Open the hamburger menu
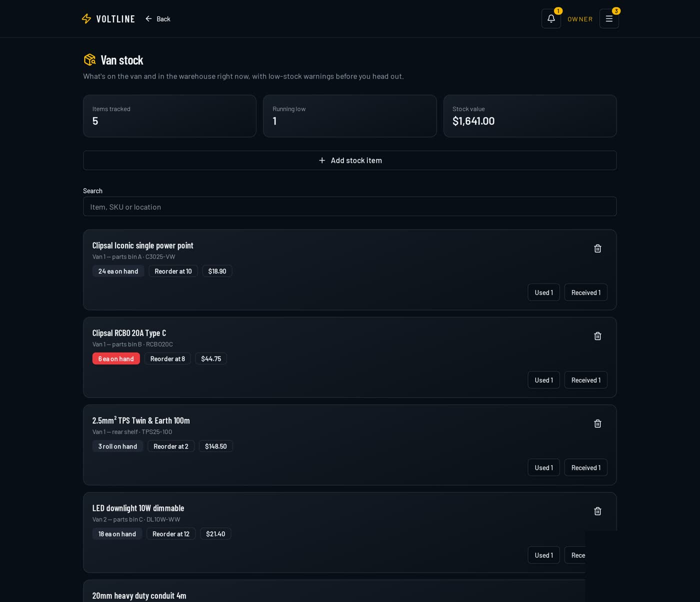Image resolution: width=700 pixels, height=602 pixels. [x=609, y=18]
